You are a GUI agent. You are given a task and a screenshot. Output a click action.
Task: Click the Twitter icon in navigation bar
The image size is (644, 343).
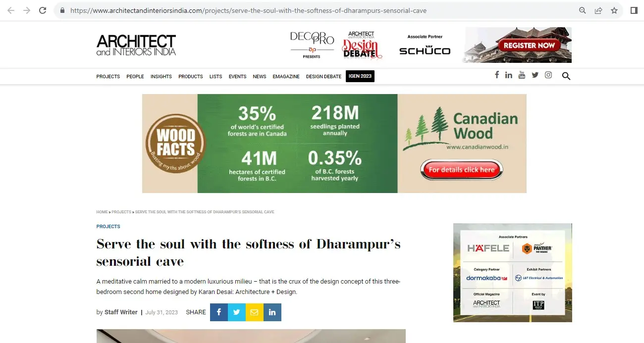(x=535, y=75)
